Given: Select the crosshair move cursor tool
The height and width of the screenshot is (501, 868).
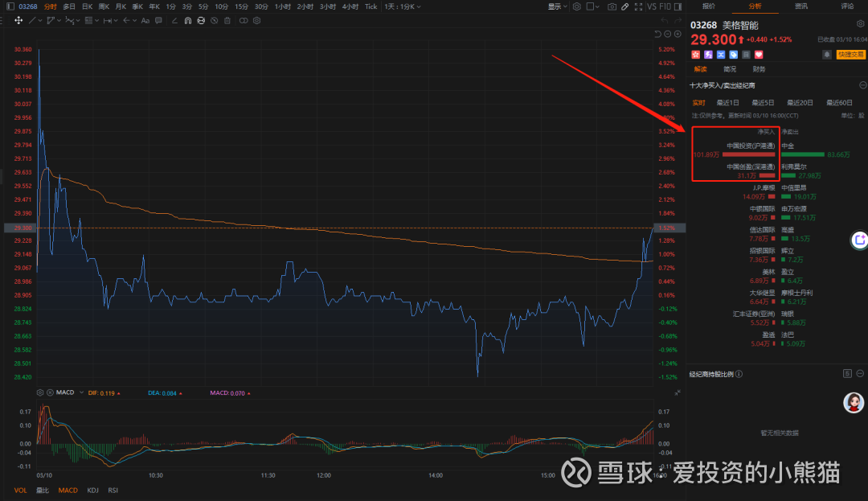Looking at the screenshot, I should (x=18, y=20).
